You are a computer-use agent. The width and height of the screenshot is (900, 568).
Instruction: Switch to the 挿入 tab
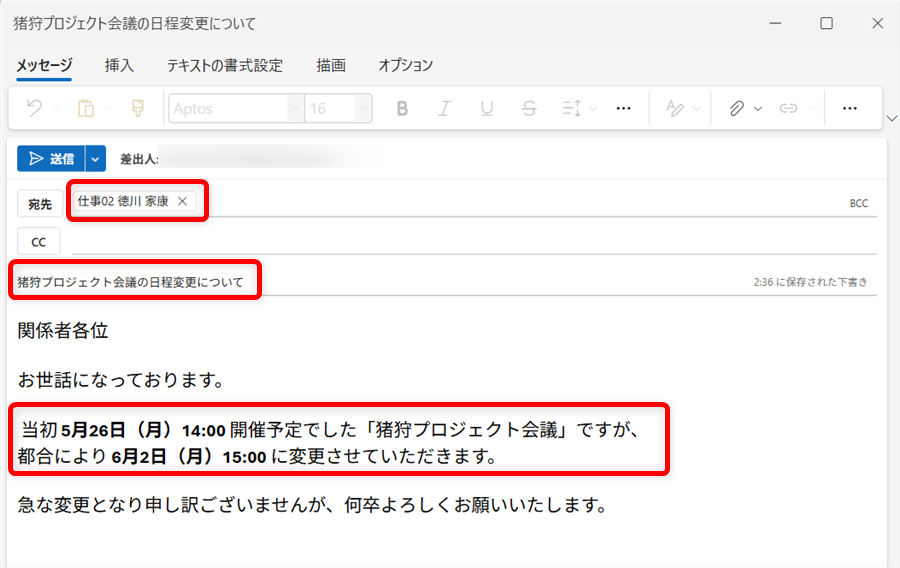119,65
